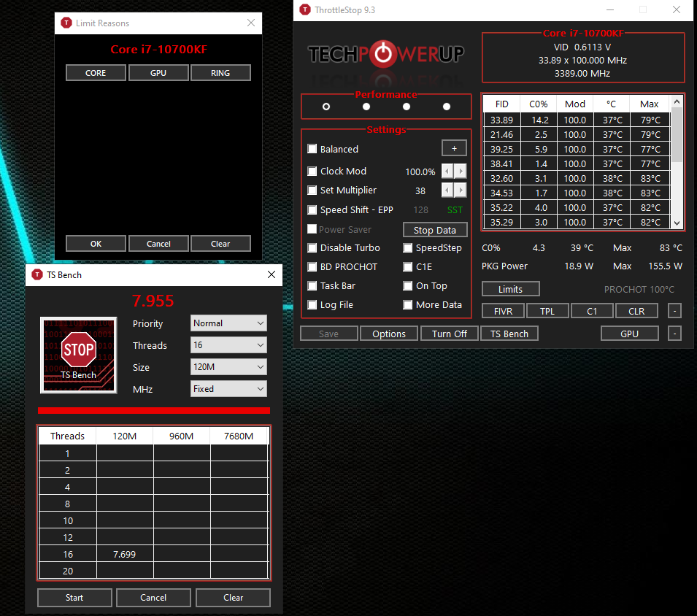The height and width of the screenshot is (616, 697).
Task: Toggle the Task Bar checkbox
Action: pos(312,286)
